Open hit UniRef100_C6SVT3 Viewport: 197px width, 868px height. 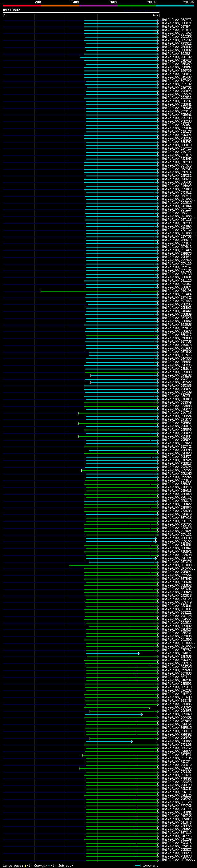(x=177, y=20)
